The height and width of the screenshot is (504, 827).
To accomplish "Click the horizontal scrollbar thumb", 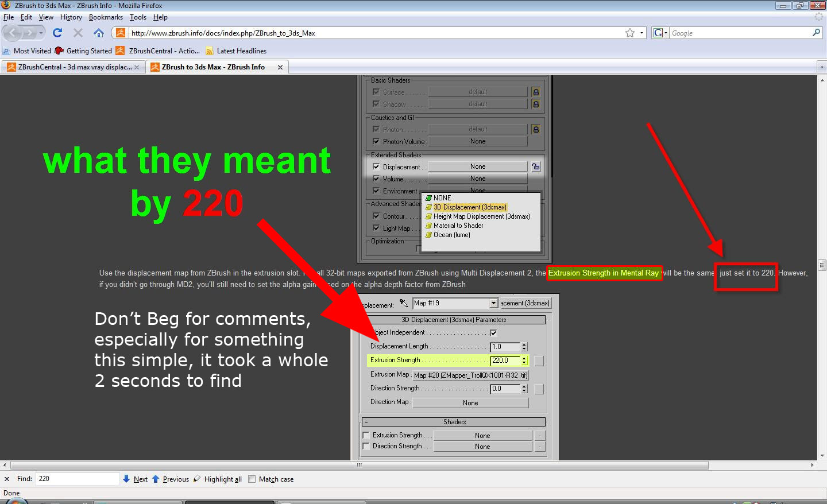I will coord(360,465).
